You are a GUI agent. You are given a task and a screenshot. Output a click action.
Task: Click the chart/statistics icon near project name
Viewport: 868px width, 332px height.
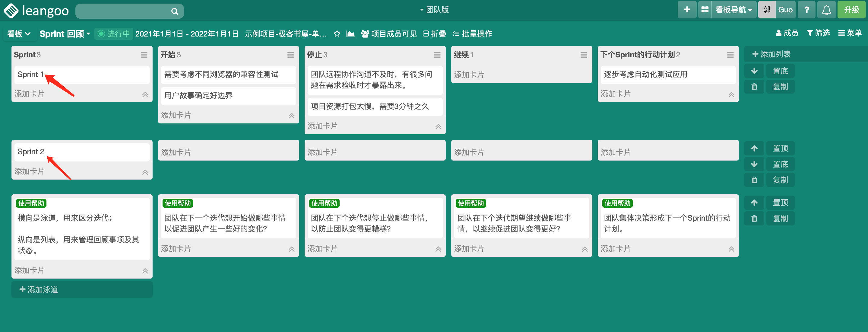(x=351, y=34)
